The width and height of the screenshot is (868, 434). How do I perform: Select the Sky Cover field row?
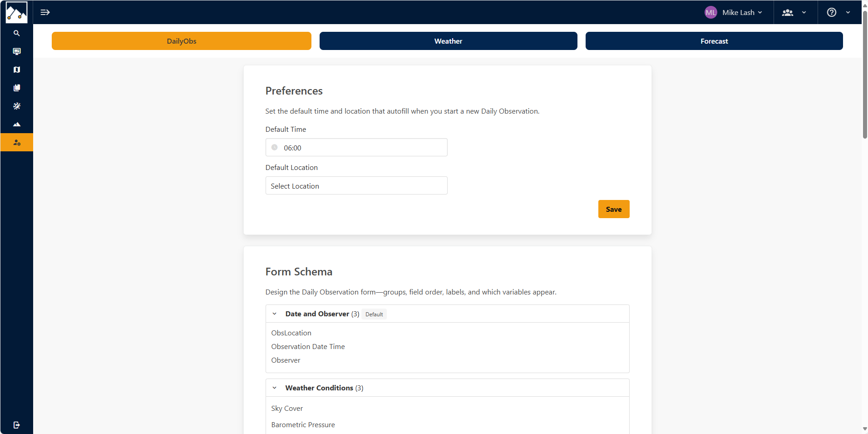pyautogui.click(x=447, y=409)
